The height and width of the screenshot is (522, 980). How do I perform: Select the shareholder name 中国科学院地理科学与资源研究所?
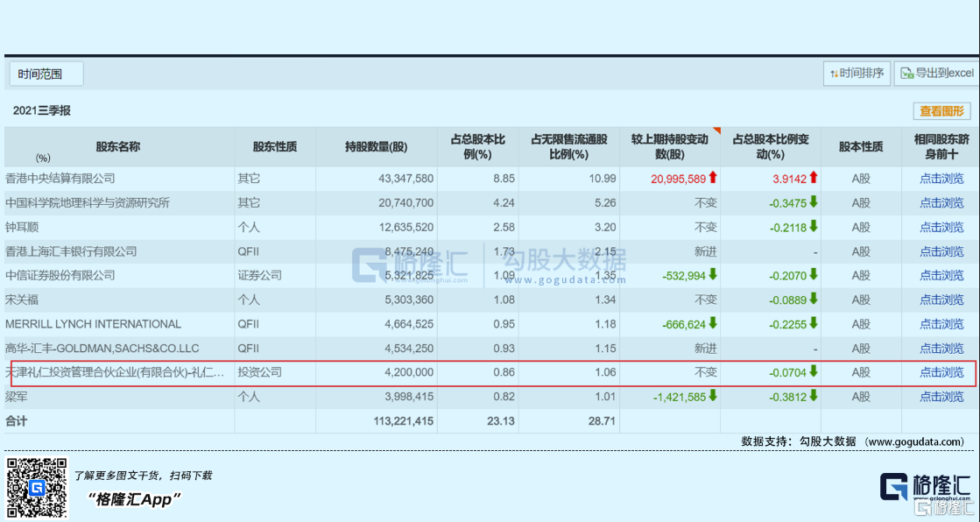coord(88,203)
